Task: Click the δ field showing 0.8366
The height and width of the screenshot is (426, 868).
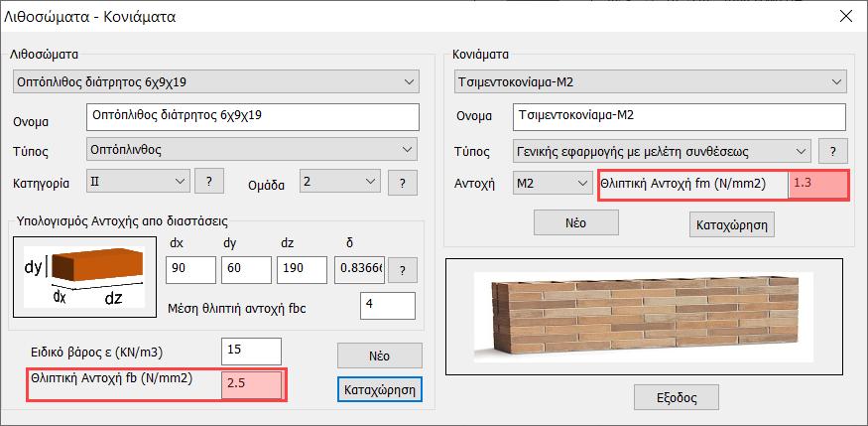Action: point(359,270)
